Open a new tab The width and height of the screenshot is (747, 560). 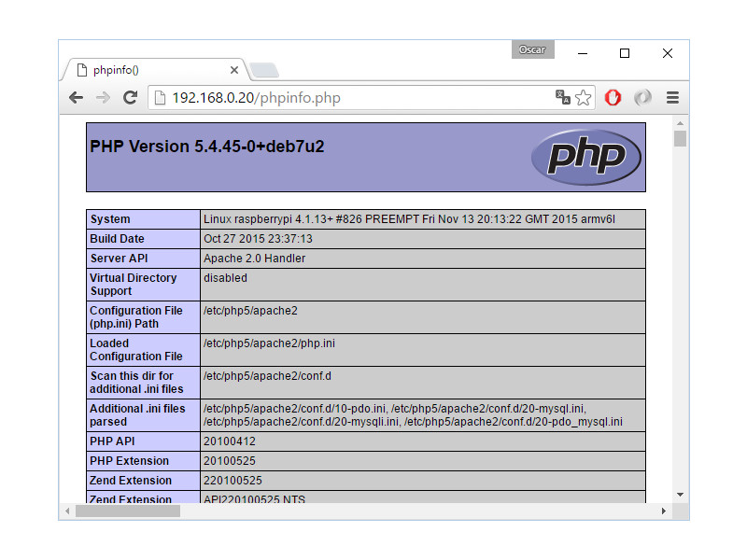pos(264,70)
